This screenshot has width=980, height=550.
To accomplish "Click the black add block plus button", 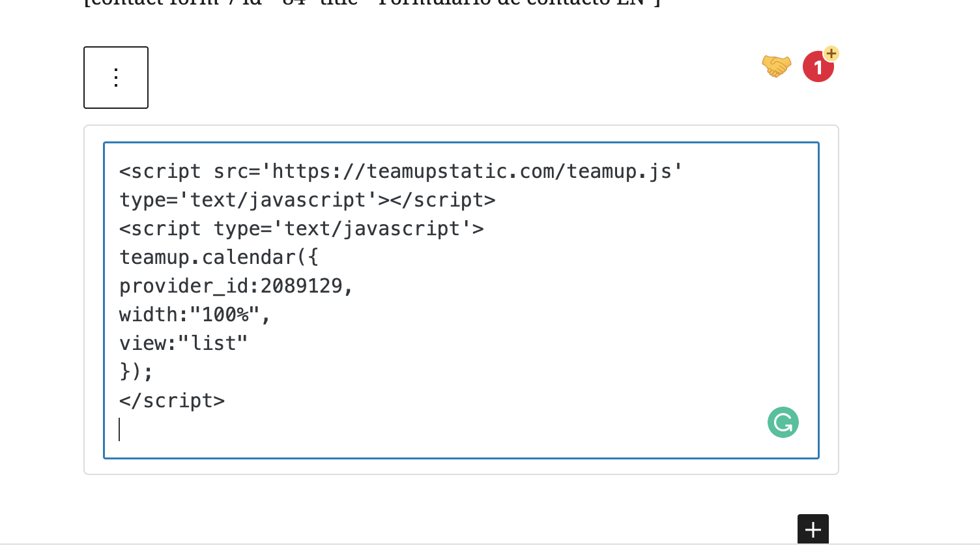I will (813, 529).
